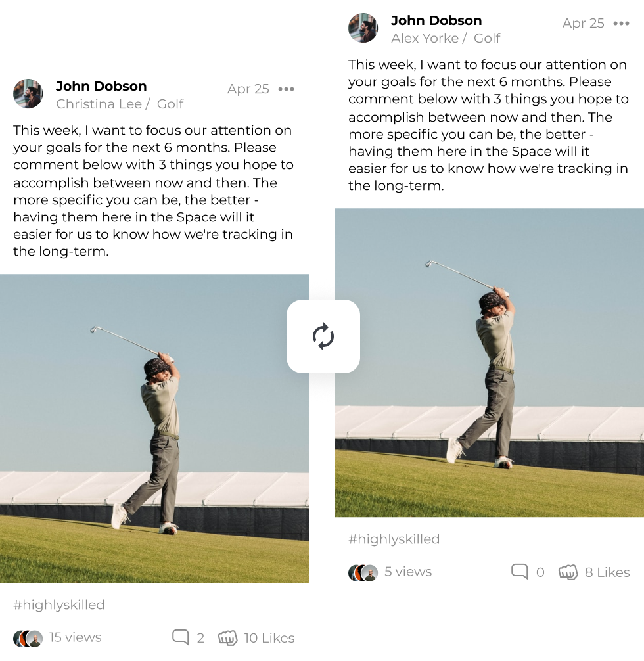Tap the fist-bump icon beside 8 Likes
This screenshot has height=661, width=644.
point(568,572)
